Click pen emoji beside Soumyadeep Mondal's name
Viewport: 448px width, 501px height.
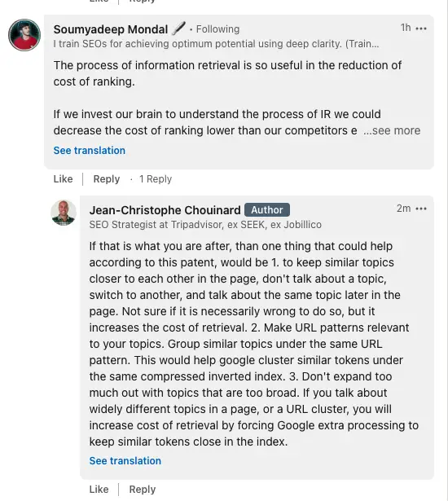click(178, 29)
